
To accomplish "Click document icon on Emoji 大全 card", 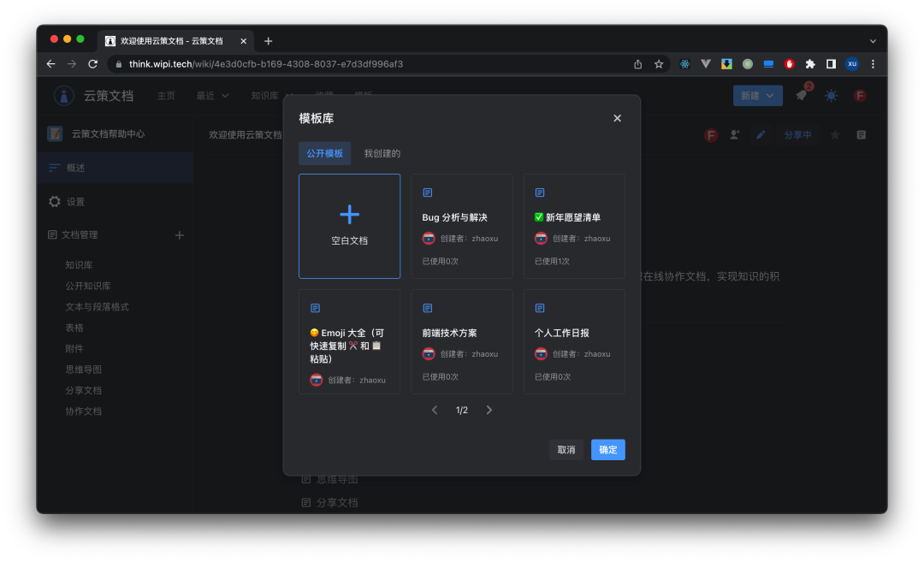I will (315, 308).
